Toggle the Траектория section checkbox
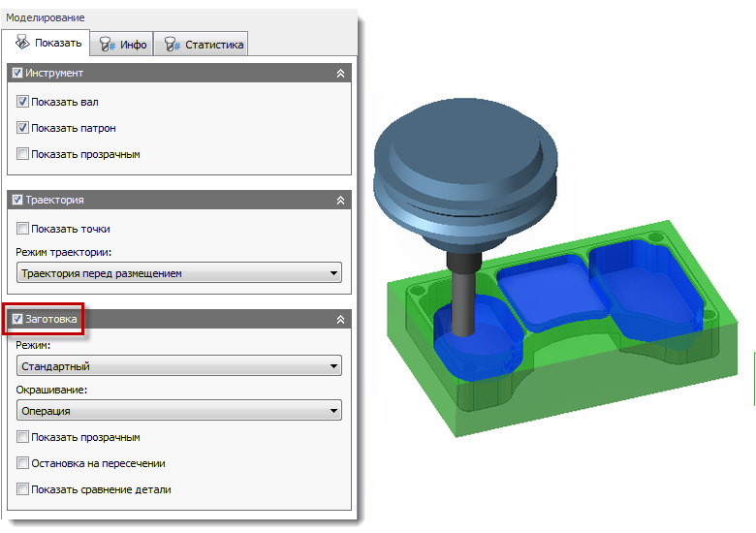 coord(17,200)
